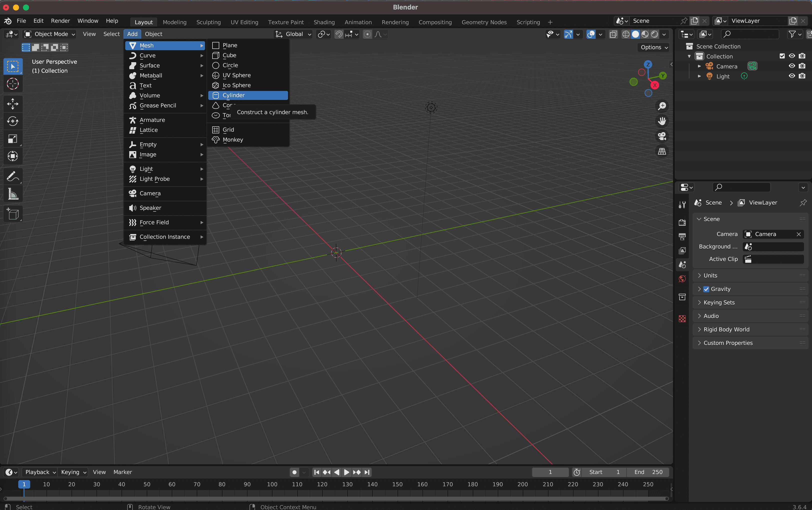
Task: Expand Rigid Body World panel
Action: click(751, 329)
